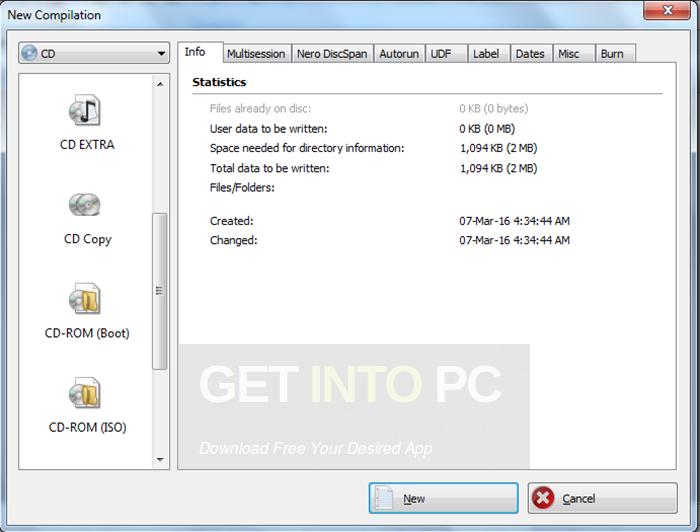Open the Burn tab
The width and height of the screenshot is (700, 532).
615,54
